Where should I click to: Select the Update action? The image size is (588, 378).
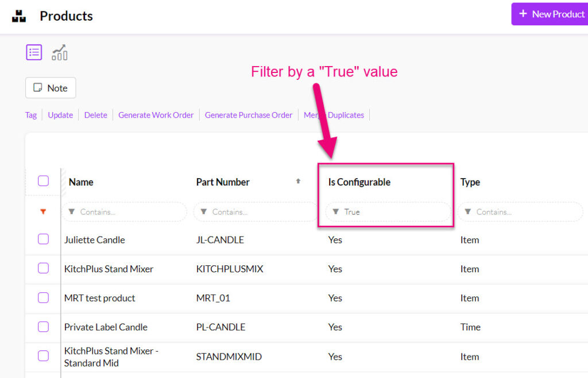(60, 115)
